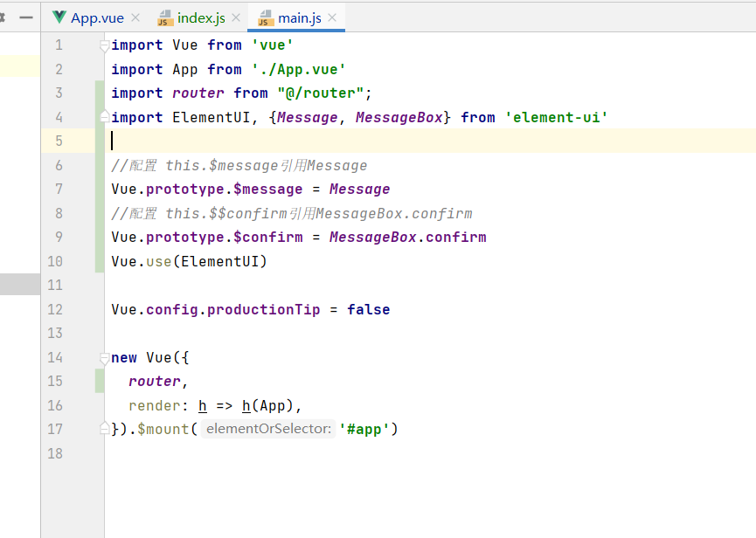Click the green change marker beside line 3
Screen dimensions: 756x538
pyautogui.click(x=100, y=93)
